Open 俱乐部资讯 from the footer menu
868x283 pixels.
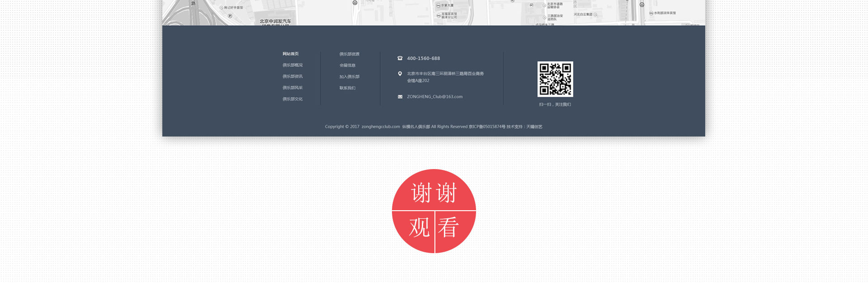tap(292, 76)
